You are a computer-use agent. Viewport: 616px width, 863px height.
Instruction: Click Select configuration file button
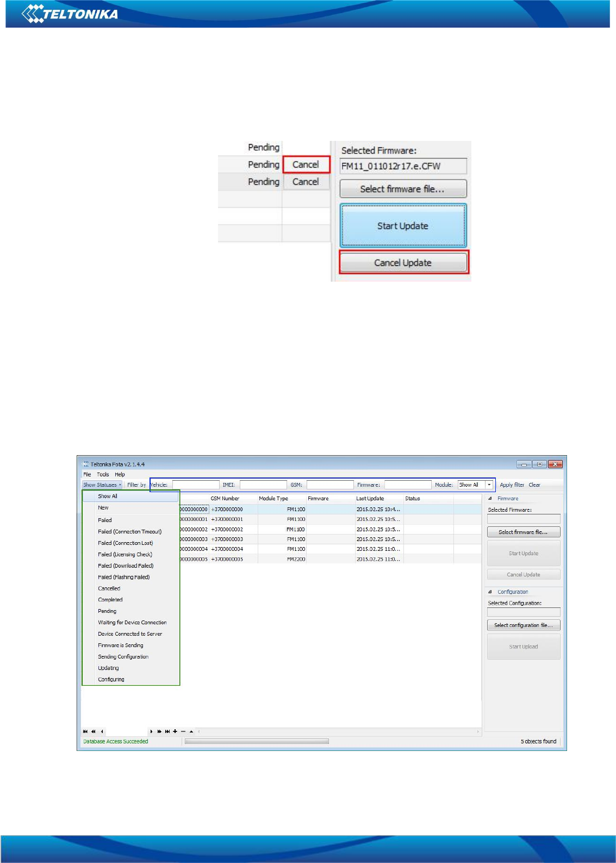tap(524, 625)
